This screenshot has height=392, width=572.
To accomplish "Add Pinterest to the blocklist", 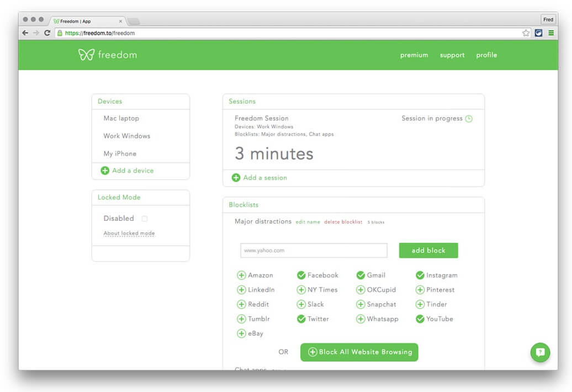I will [x=420, y=290].
